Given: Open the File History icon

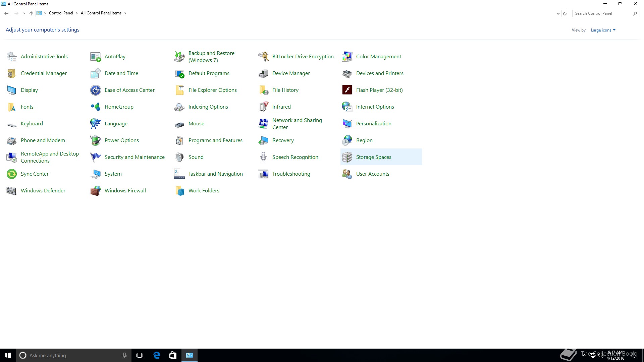Looking at the screenshot, I should [263, 90].
